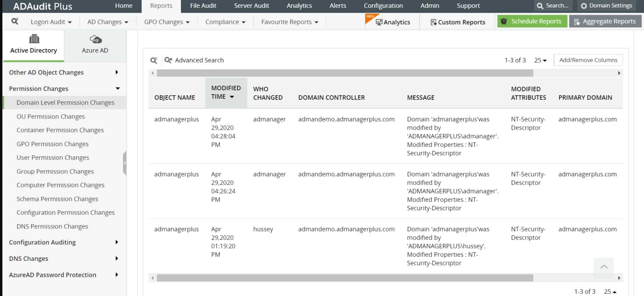Open the Support tab
The width and height of the screenshot is (644, 296).
pyautogui.click(x=468, y=6)
